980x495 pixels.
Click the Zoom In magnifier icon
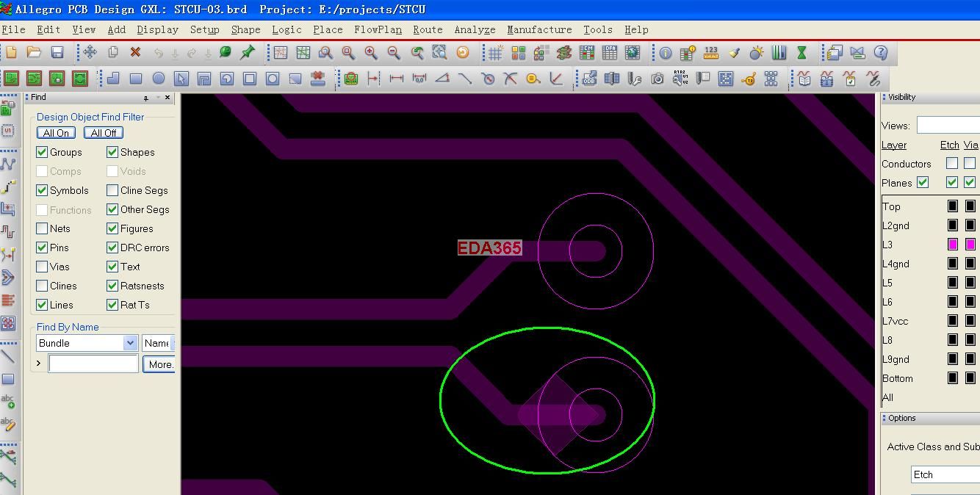click(371, 52)
